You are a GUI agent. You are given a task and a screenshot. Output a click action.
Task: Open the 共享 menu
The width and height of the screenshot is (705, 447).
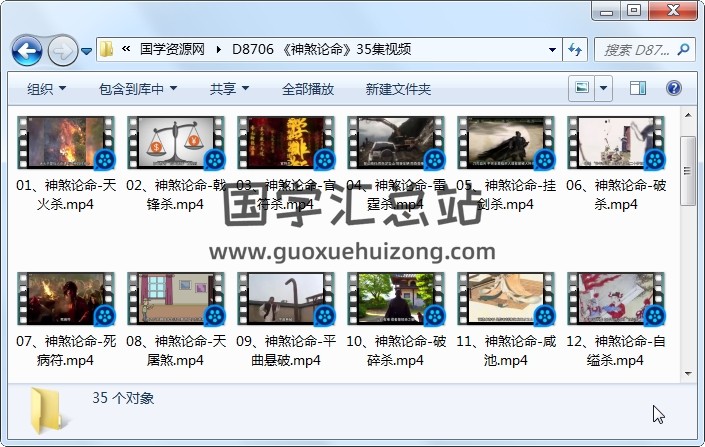tap(229, 89)
